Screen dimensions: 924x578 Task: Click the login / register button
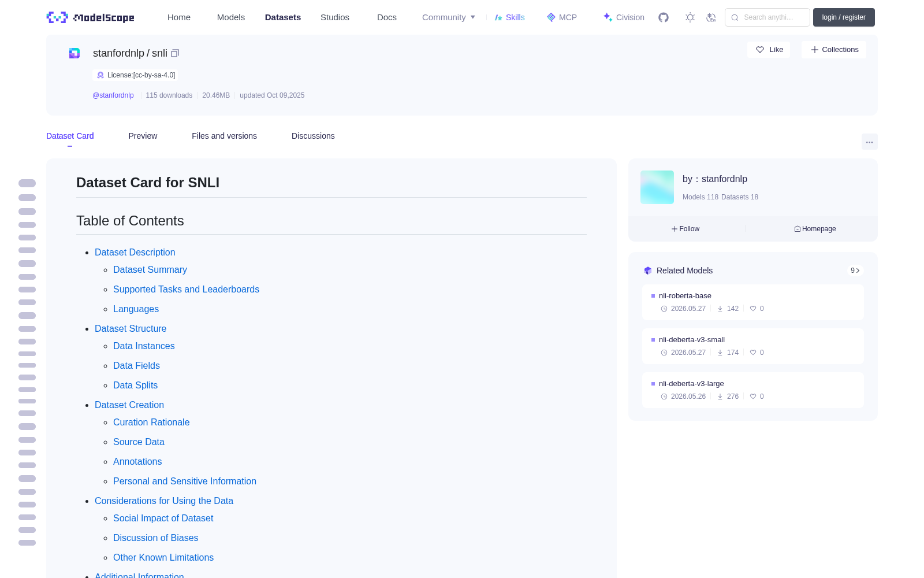point(844,17)
